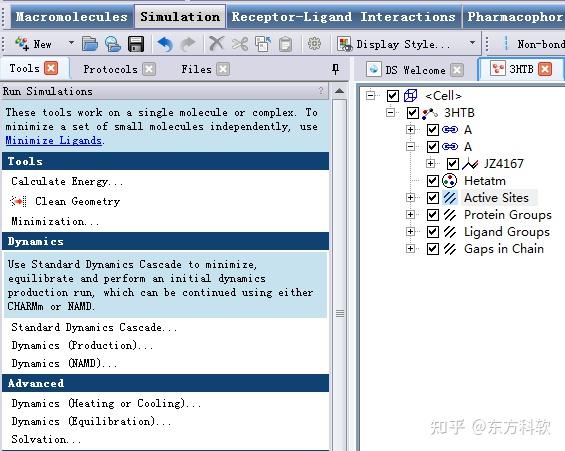Close the Protocols panel tab
Image resolution: width=565 pixels, height=451 pixels.
(x=149, y=69)
